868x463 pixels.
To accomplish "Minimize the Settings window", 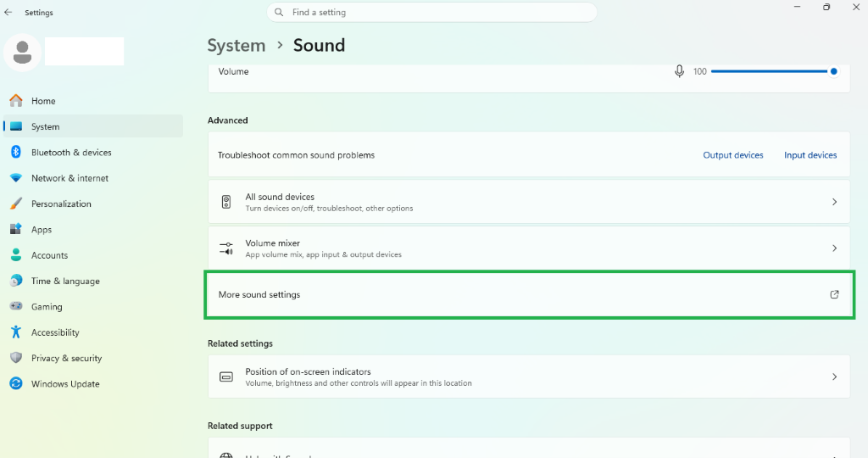I will 797,7.
